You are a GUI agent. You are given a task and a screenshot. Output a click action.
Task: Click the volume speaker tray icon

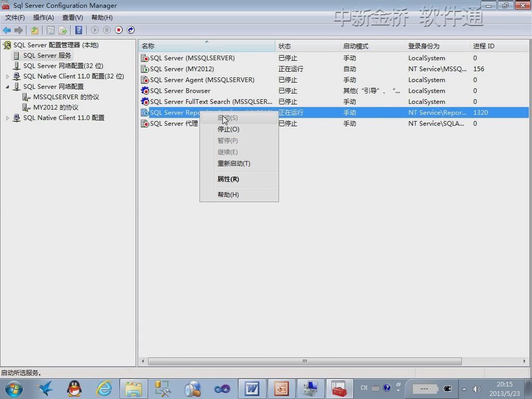[x=477, y=389]
